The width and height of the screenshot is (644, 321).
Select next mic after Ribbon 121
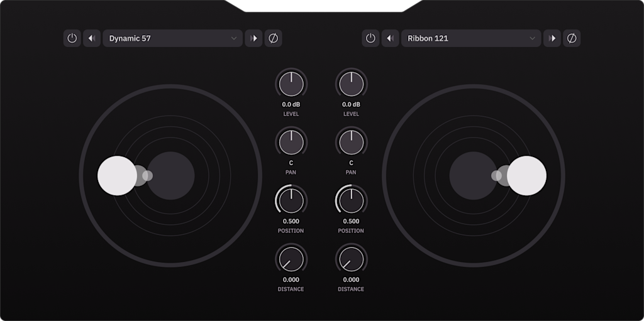(x=552, y=38)
